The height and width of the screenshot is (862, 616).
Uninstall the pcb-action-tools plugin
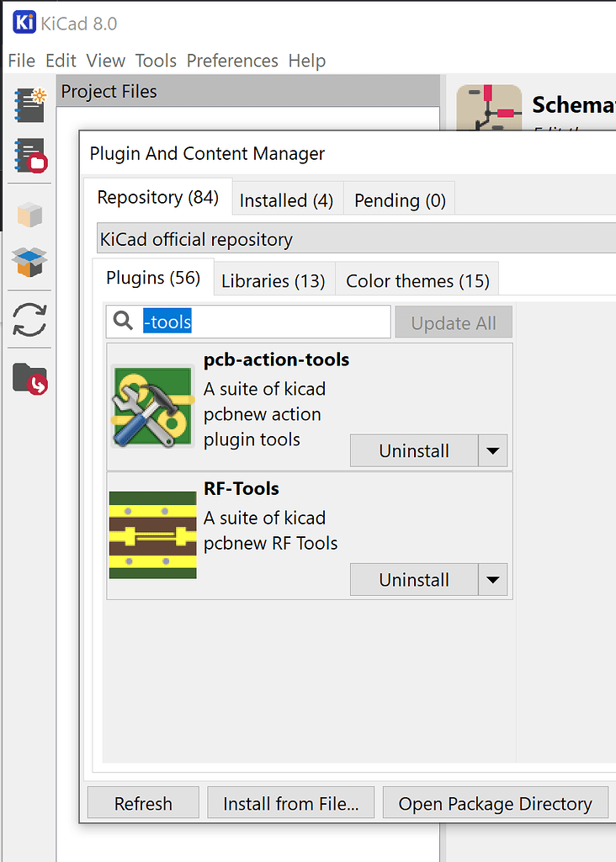click(x=414, y=451)
